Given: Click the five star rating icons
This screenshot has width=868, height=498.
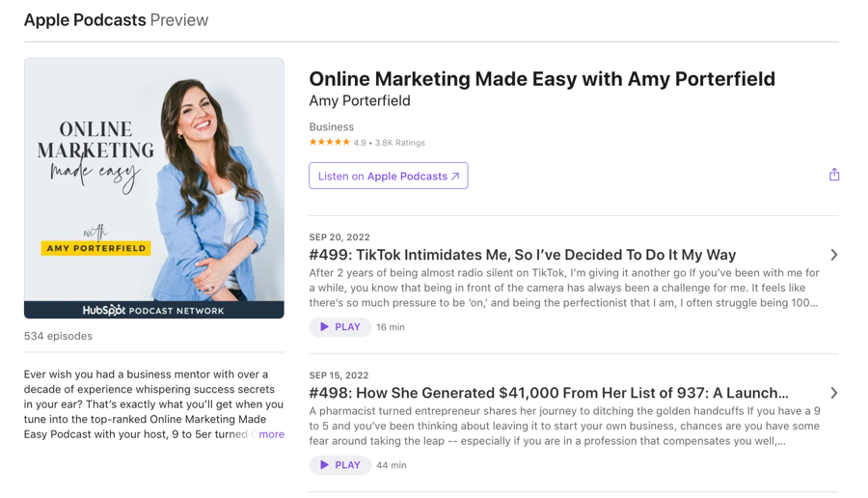Looking at the screenshot, I should point(330,143).
